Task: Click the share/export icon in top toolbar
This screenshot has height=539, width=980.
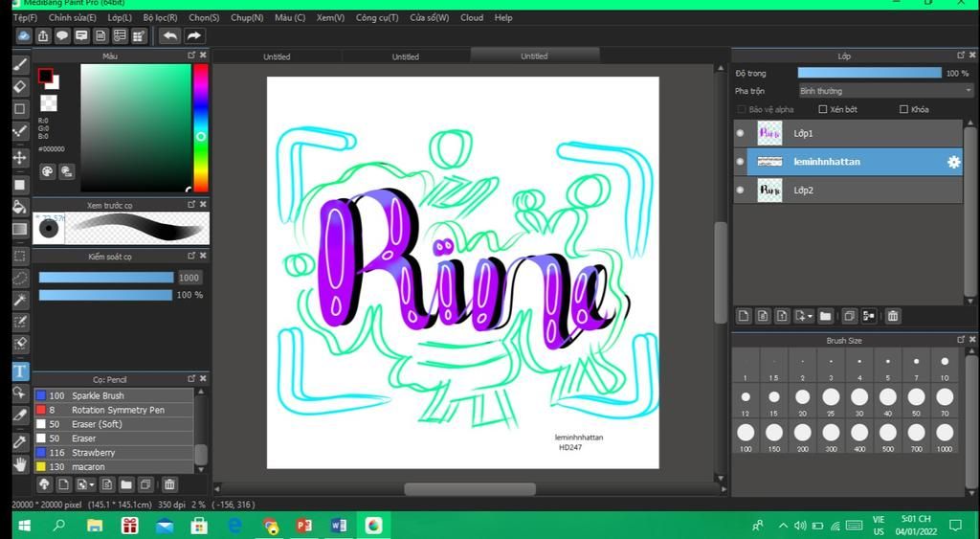Action: (x=42, y=35)
